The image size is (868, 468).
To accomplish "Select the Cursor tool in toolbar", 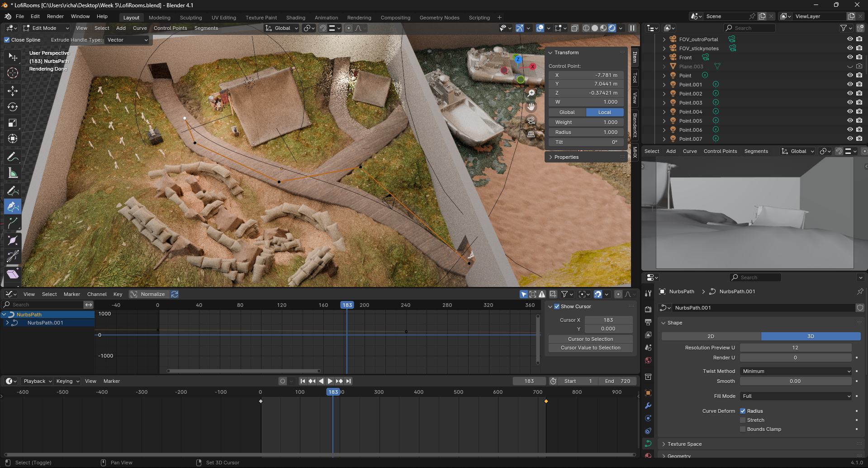I will (13, 73).
